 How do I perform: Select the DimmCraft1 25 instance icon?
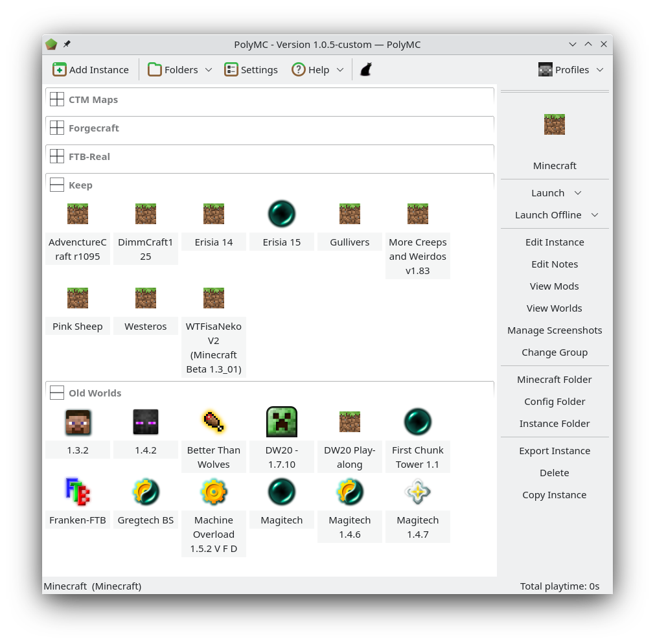(x=146, y=214)
